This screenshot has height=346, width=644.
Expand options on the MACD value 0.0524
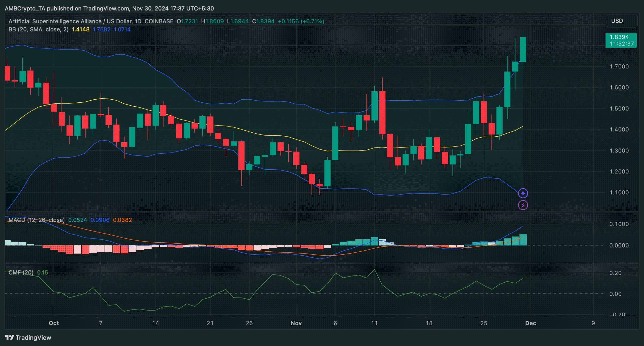[78, 220]
